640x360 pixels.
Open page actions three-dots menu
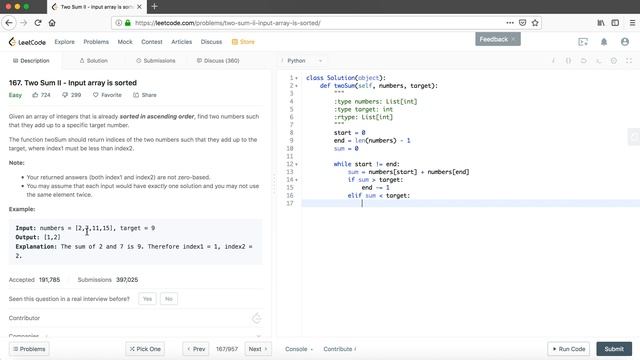pos(510,23)
